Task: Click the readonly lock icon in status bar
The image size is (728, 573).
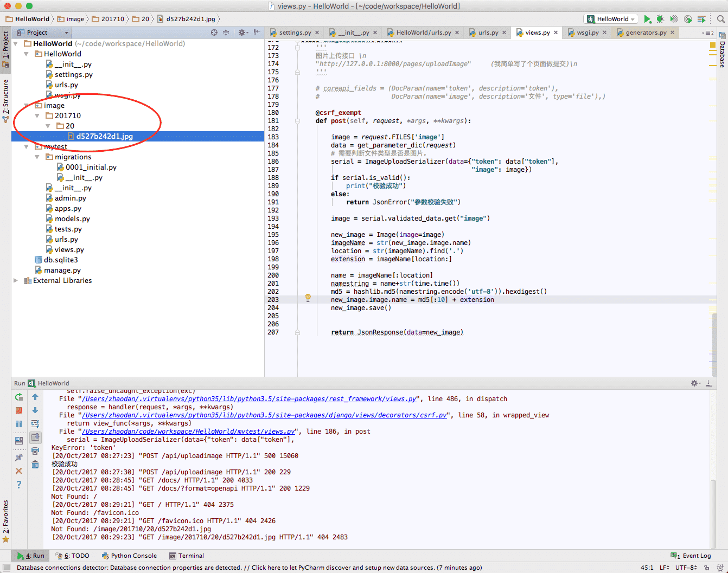Action: pos(706,568)
